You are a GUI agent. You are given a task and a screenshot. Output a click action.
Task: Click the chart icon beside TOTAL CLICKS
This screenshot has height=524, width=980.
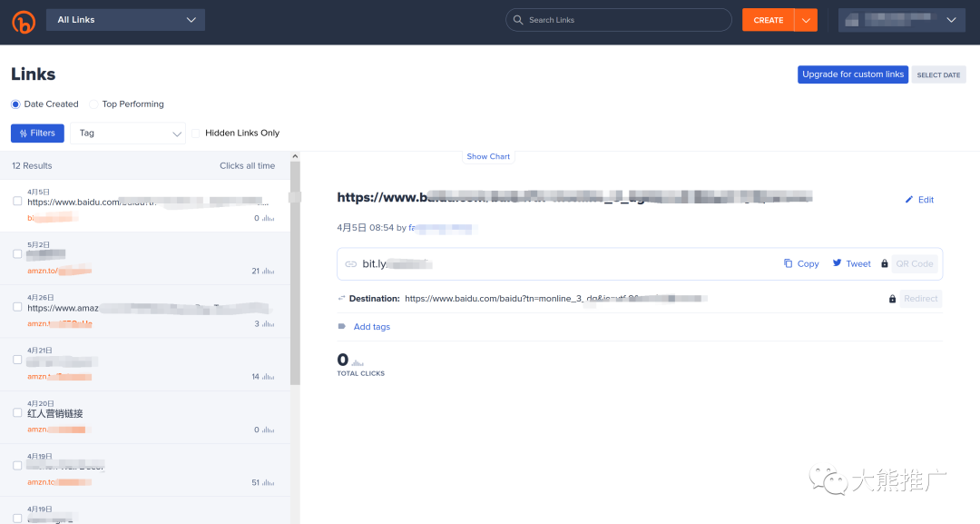click(x=358, y=362)
